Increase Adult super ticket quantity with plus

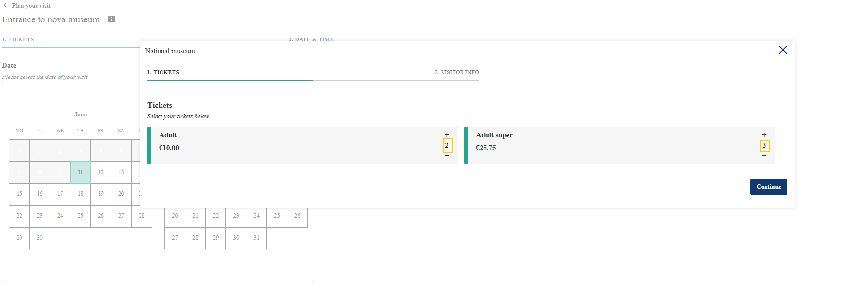tap(764, 135)
